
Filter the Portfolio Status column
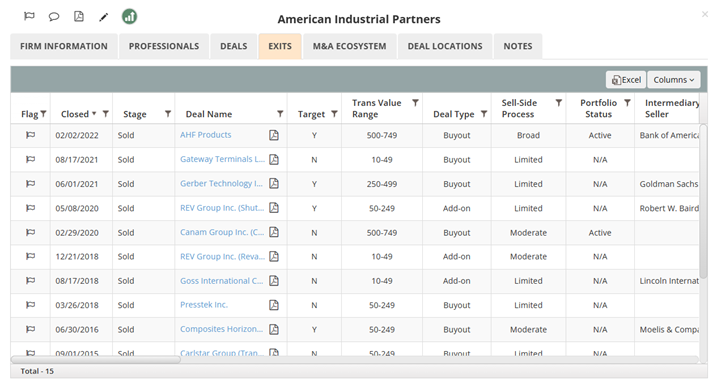[x=627, y=103]
